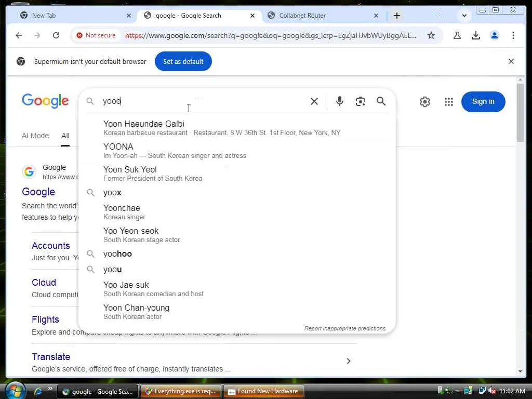Set Supermium as default browser
The width and height of the screenshot is (532, 399).
click(183, 61)
